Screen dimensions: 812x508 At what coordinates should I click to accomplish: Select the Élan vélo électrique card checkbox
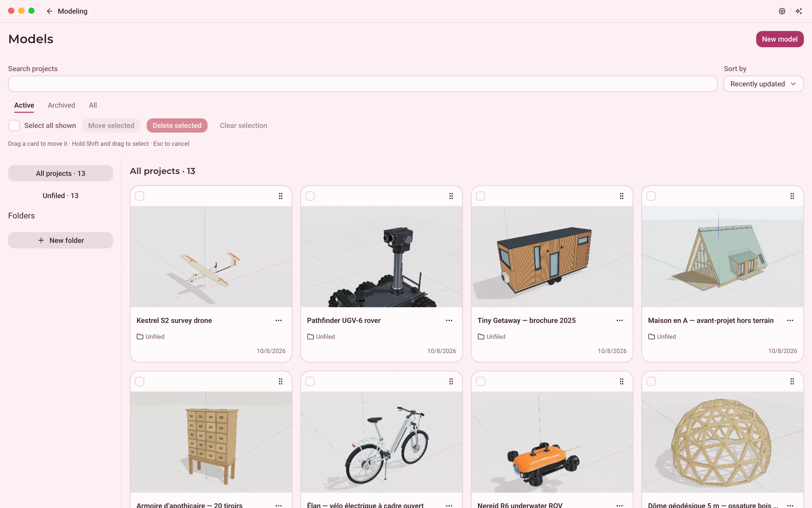(310, 381)
